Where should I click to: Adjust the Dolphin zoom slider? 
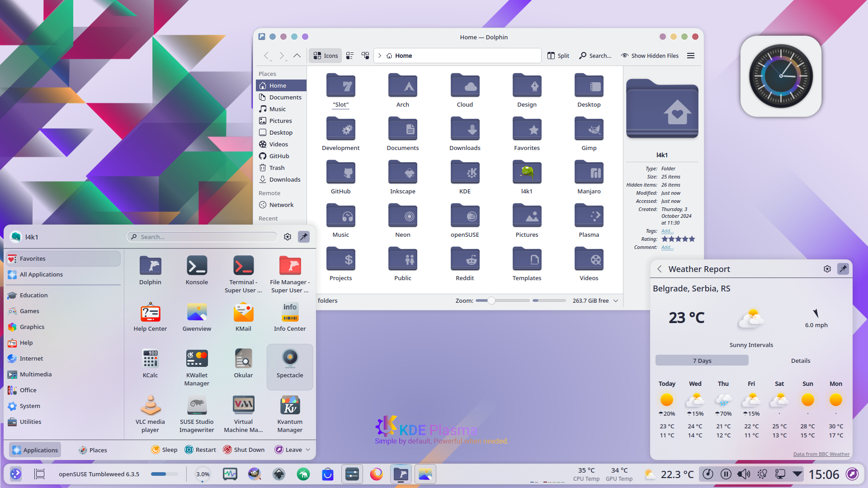click(x=491, y=300)
